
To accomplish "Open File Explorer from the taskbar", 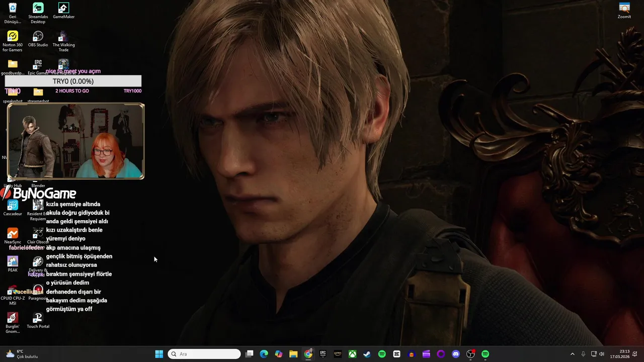I will tap(293, 354).
